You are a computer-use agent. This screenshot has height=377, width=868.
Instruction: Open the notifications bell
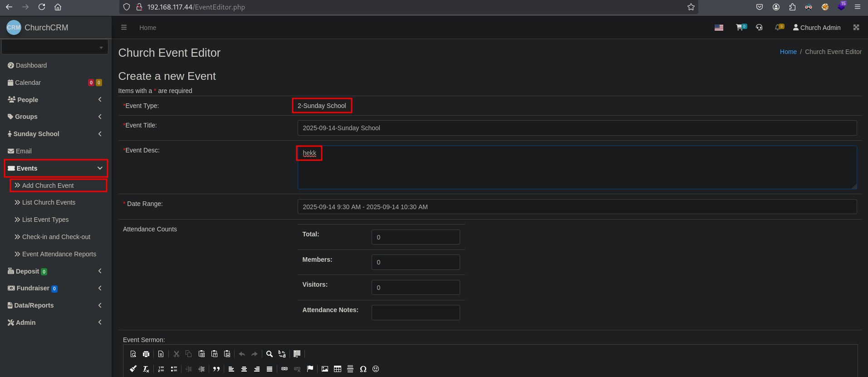pyautogui.click(x=779, y=28)
